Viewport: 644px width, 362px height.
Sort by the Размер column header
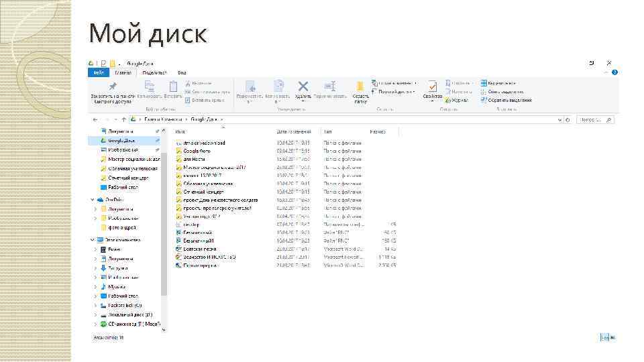tap(378, 132)
